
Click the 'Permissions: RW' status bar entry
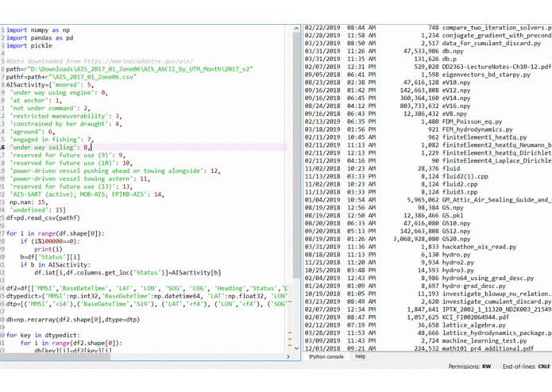point(469,367)
